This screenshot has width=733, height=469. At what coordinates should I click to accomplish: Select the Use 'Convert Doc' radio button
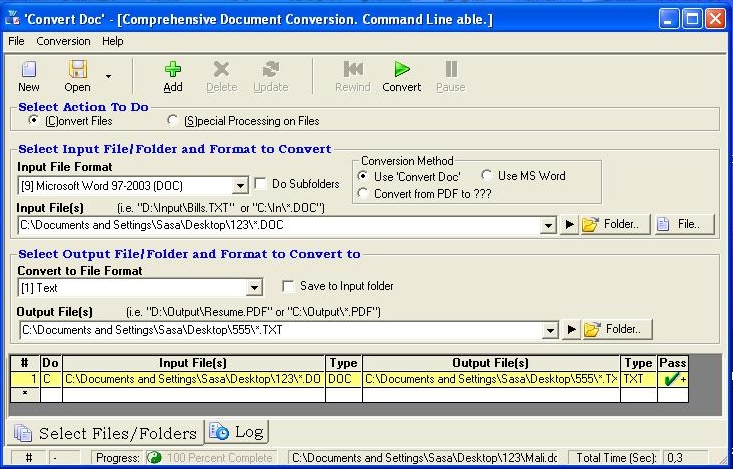[x=362, y=176]
